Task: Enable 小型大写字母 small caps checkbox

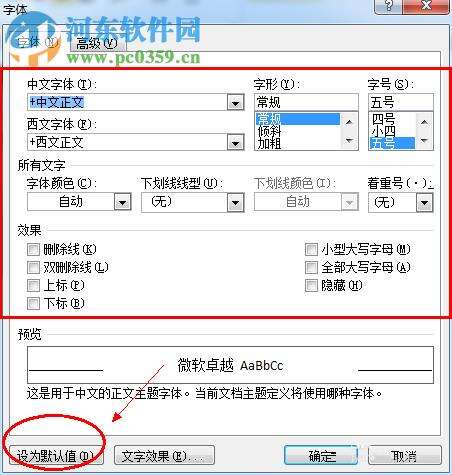Action: [311, 249]
